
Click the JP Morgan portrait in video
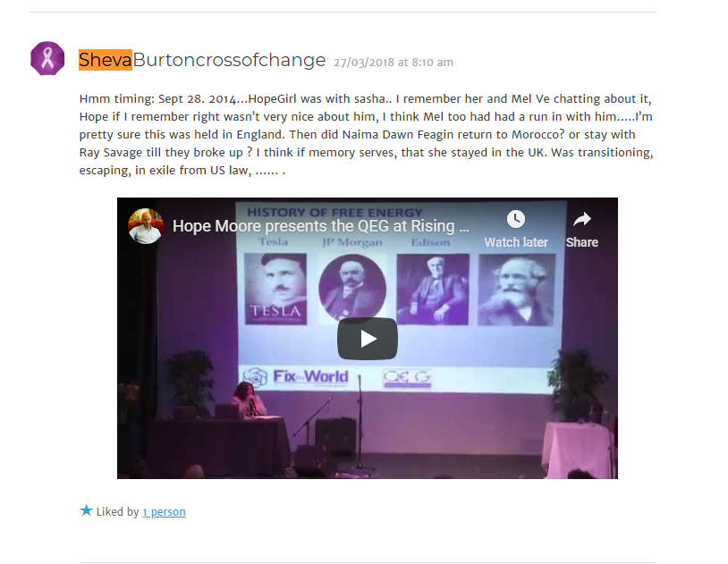point(352,288)
